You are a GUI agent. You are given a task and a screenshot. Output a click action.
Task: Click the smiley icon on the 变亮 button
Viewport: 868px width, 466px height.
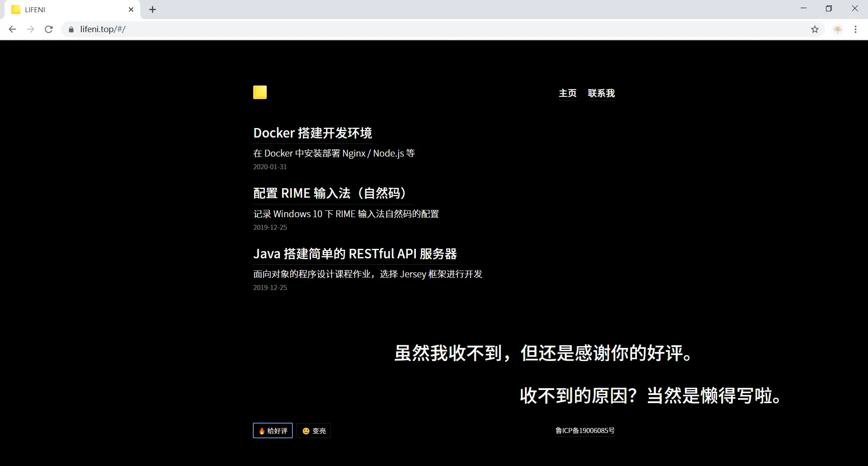(x=306, y=431)
